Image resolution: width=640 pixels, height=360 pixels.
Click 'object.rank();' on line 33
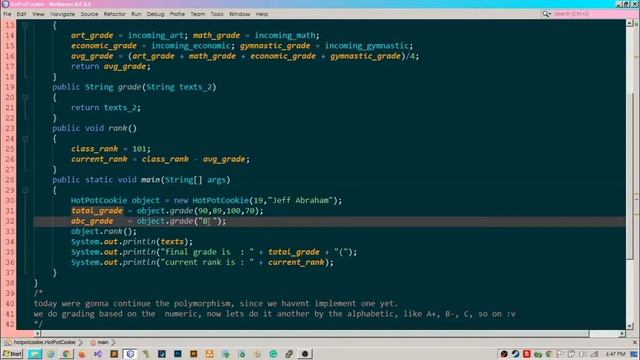[104, 231]
